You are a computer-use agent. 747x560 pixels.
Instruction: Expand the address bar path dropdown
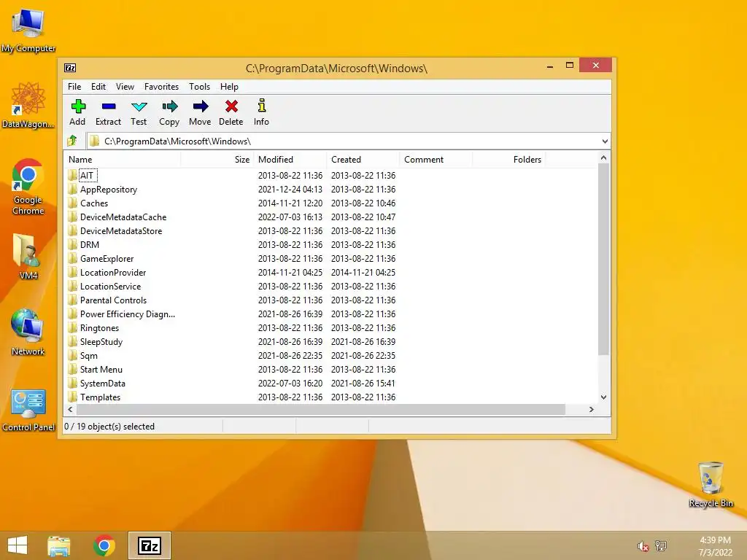605,141
